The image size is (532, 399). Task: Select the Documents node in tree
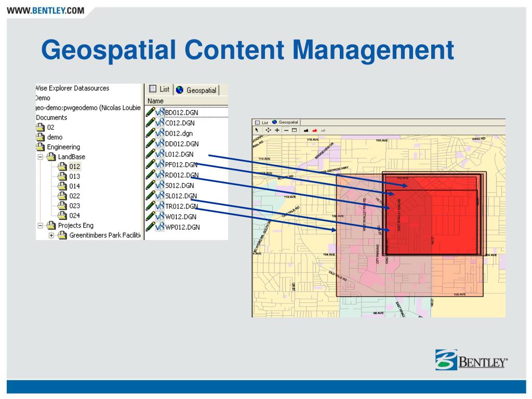point(51,117)
